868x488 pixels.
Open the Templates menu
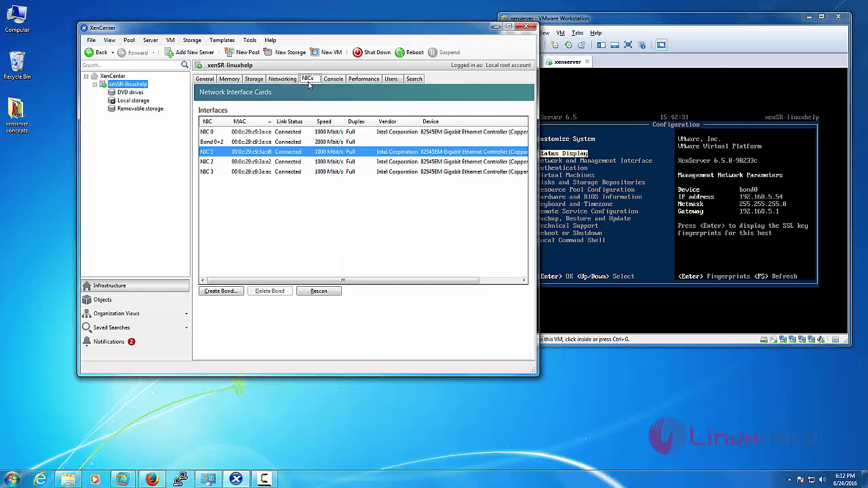tap(222, 40)
